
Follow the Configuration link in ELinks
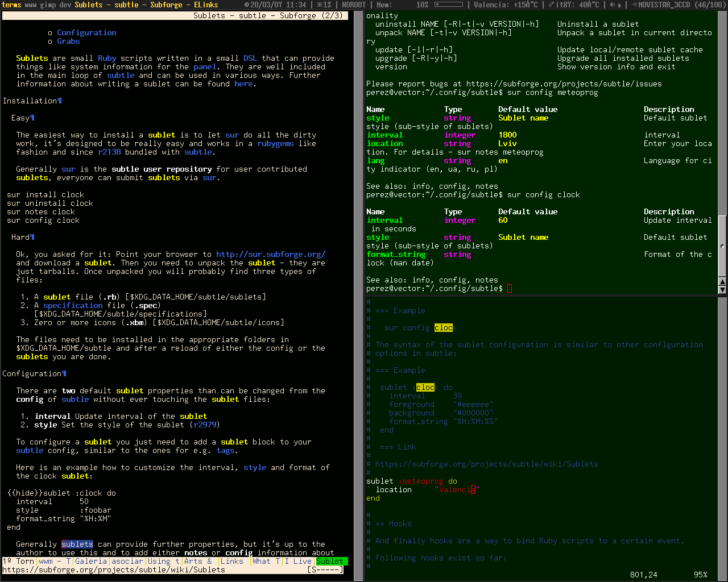tap(86, 32)
